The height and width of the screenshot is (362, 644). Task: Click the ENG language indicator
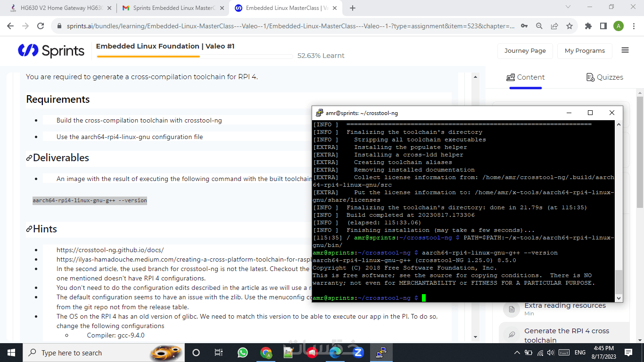(x=580, y=353)
